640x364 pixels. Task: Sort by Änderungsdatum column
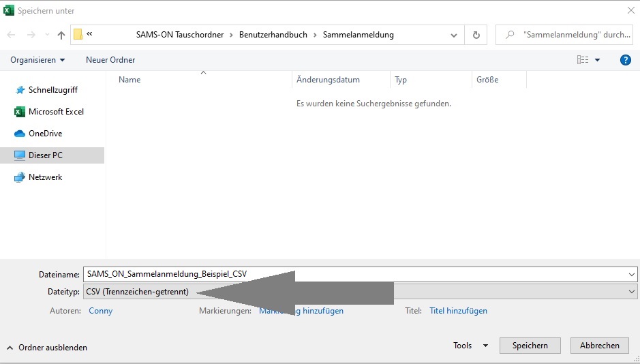pos(328,80)
